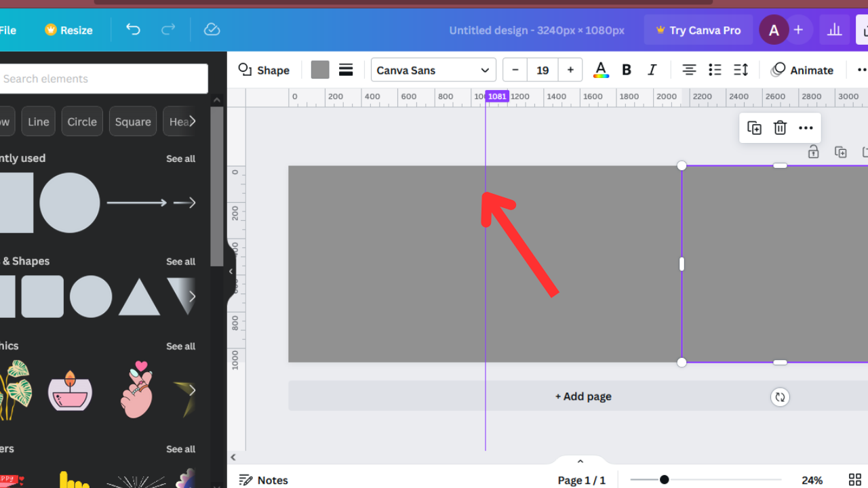This screenshot has width=868, height=488.
Task: See all Lines & Shapes
Action: (180, 262)
